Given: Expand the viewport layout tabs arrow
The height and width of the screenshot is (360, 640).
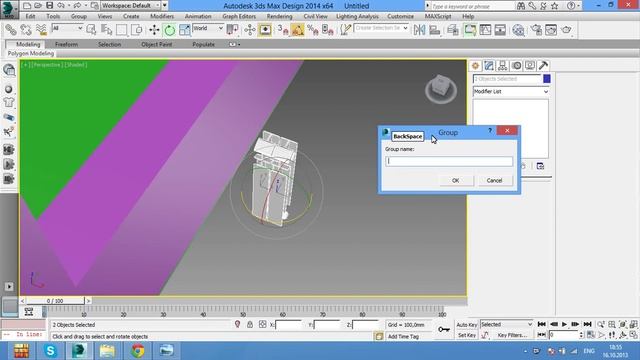Looking at the screenshot, I should (x=9, y=287).
